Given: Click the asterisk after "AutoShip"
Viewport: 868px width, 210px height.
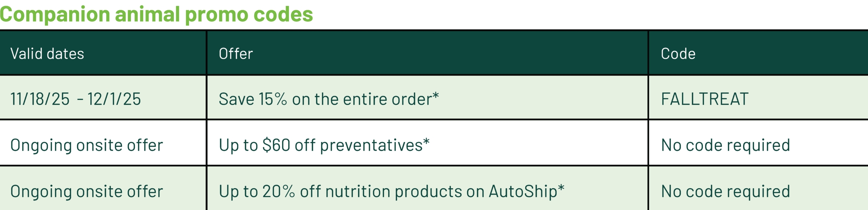Looking at the screenshot, I should pos(561,188).
